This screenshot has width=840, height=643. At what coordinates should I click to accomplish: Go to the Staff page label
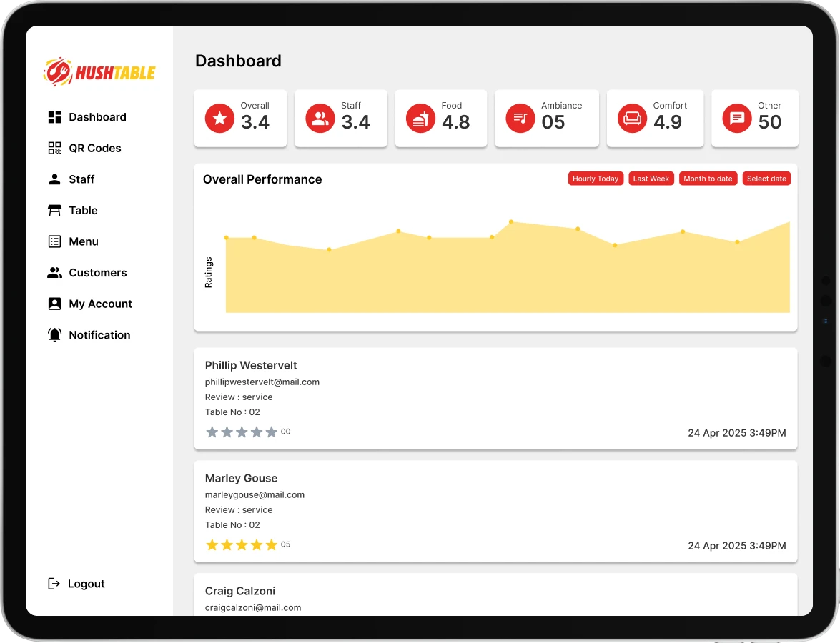click(81, 179)
